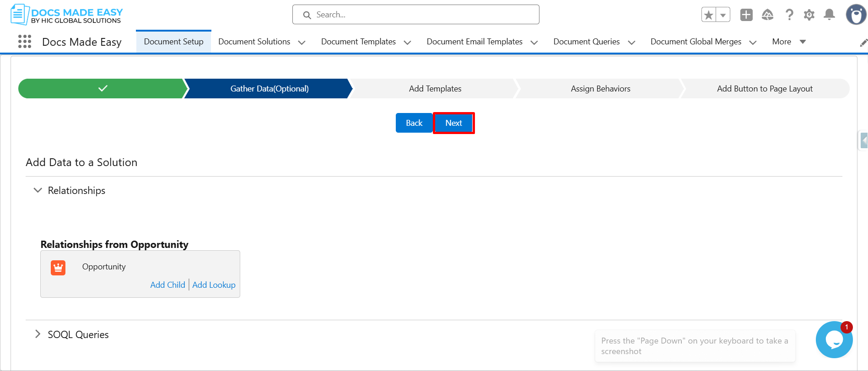Open the global actions plus icon
The image size is (868, 371).
coord(746,15)
